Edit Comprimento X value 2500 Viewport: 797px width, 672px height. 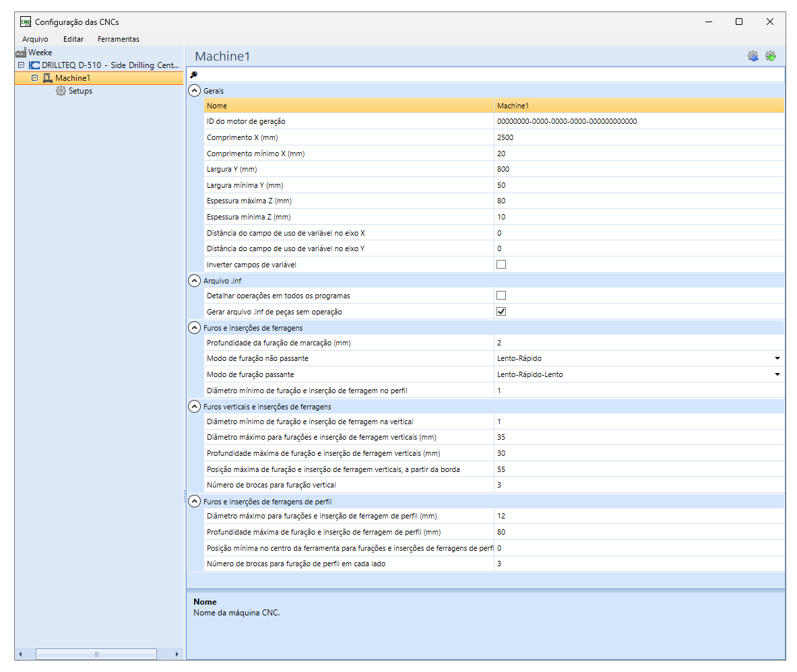click(639, 137)
